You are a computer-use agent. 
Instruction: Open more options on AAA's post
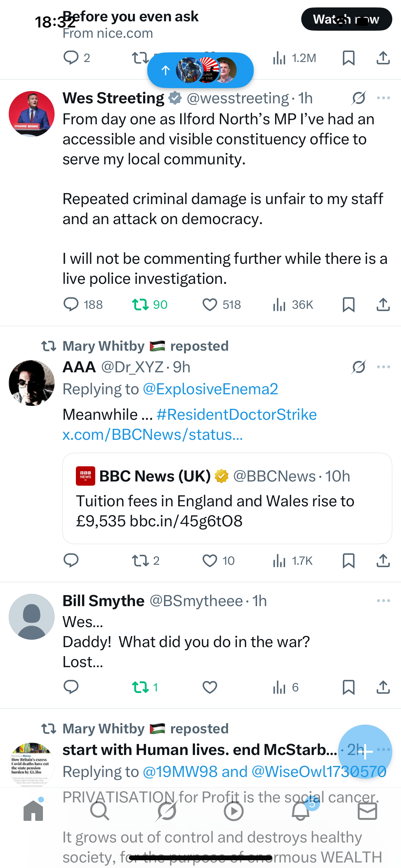[x=384, y=367]
